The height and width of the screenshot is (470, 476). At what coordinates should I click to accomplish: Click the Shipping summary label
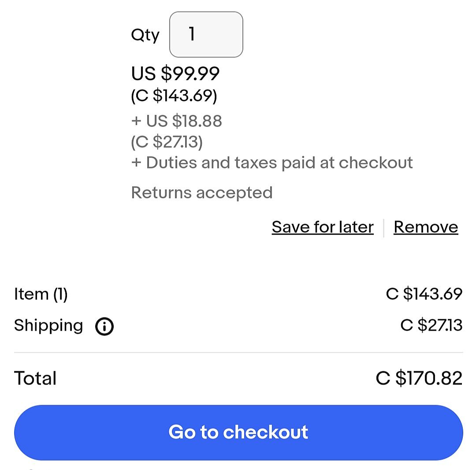[x=48, y=325]
